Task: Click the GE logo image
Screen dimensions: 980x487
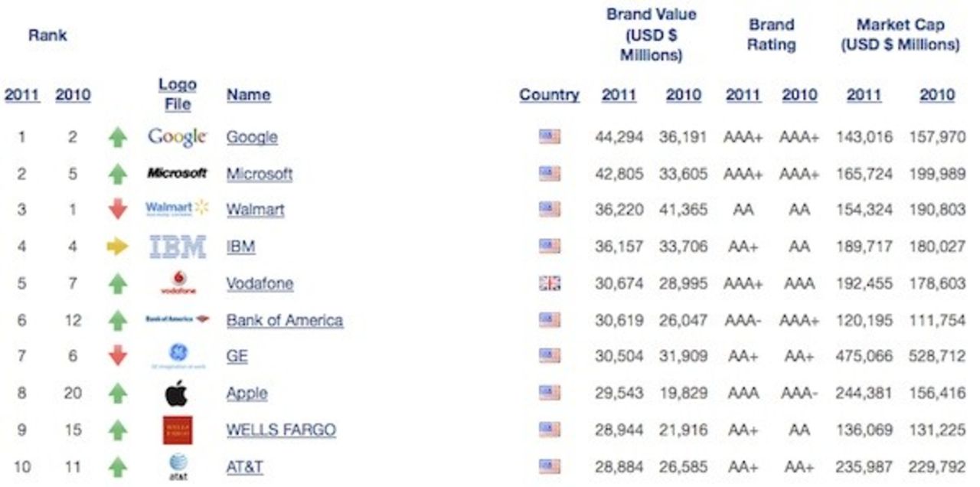Action: (x=178, y=355)
